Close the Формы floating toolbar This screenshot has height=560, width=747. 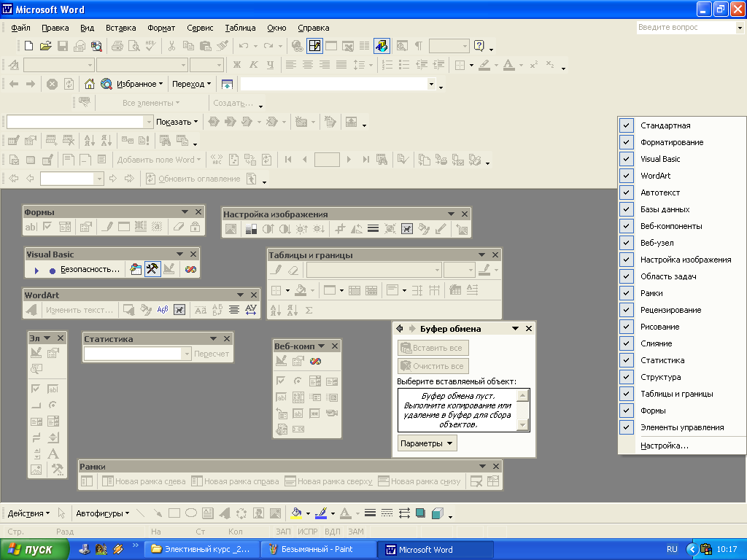[x=198, y=212]
